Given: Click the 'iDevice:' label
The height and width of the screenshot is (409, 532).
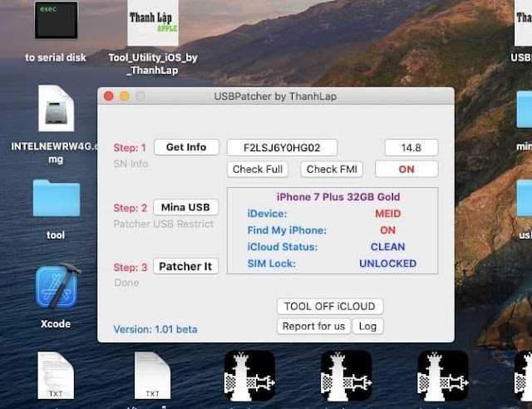Looking at the screenshot, I should (267, 214).
